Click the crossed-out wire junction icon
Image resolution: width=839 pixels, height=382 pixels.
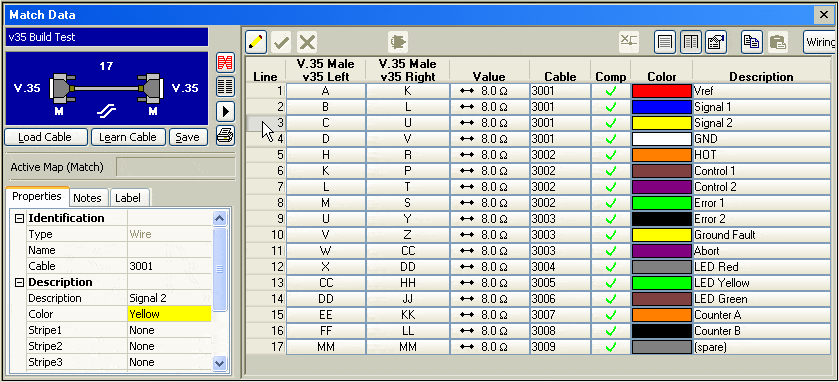[629, 42]
